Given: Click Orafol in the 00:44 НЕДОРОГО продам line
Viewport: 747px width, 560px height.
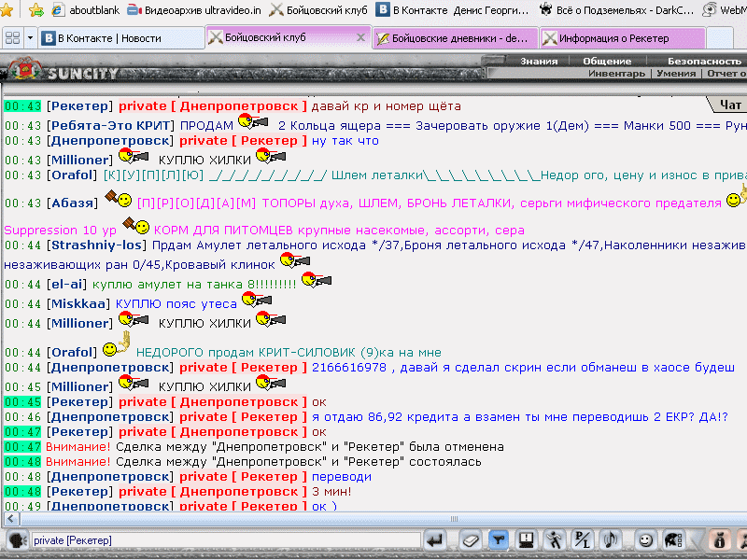Looking at the screenshot, I should click(x=72, y=353).
